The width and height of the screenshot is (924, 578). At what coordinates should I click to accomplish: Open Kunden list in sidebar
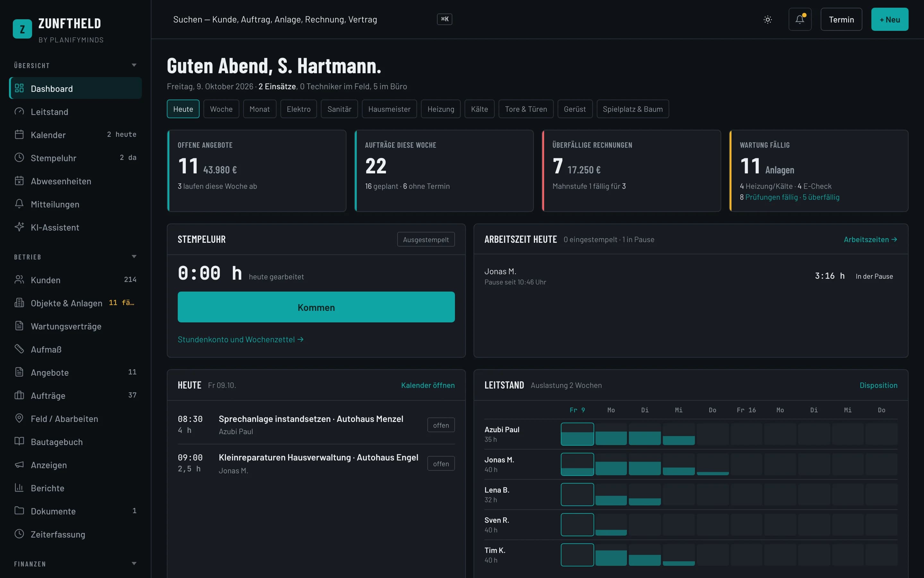[75, 280]
